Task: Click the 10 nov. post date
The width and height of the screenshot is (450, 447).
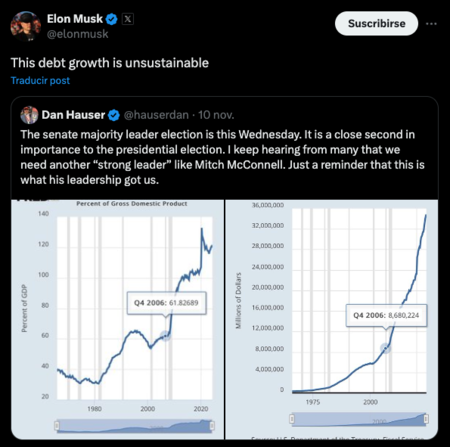Action: tap(216, 115)
